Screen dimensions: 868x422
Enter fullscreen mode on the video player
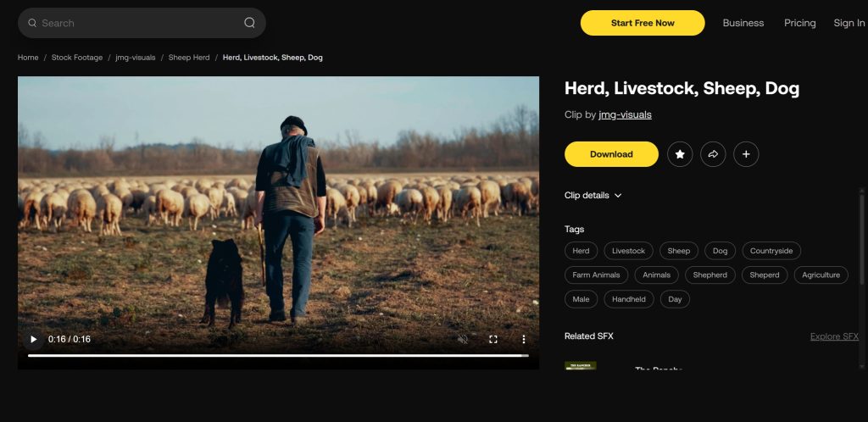pos(493,339)
